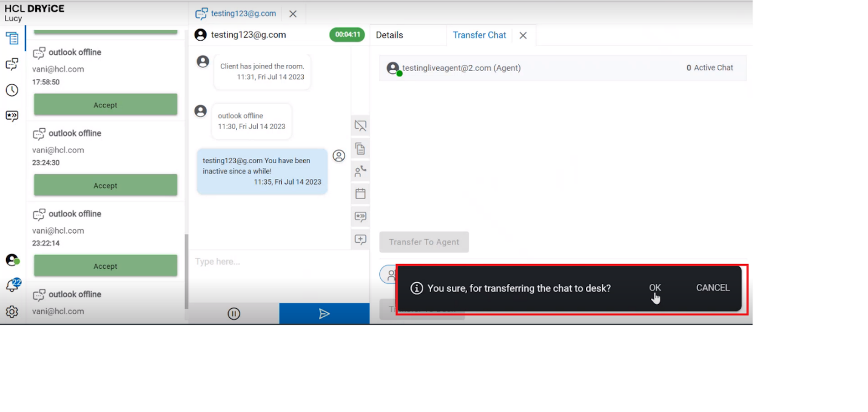Pause the chat with the pause button
The image size is (868, 412).
pyautogui.click(x=234, y=314)
